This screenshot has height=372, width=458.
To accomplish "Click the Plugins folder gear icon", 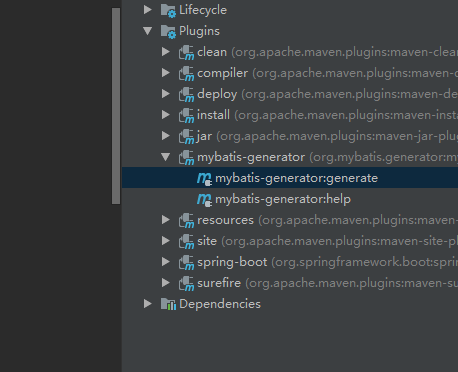I will [168, 31].
